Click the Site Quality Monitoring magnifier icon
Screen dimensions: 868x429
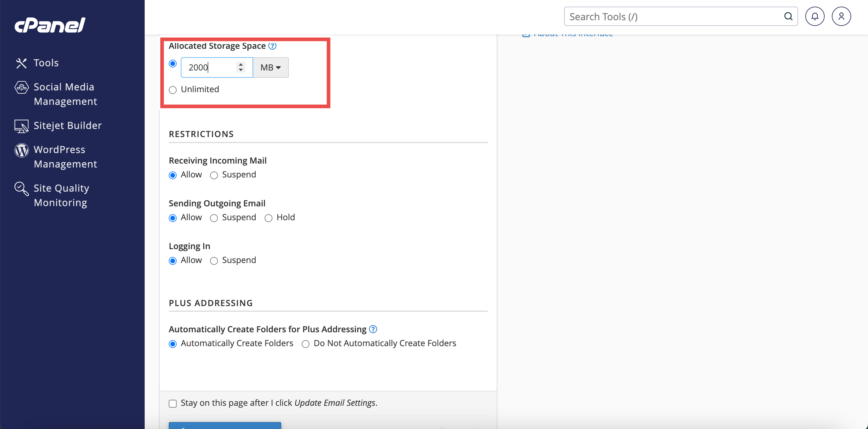(x=22, y=189)
